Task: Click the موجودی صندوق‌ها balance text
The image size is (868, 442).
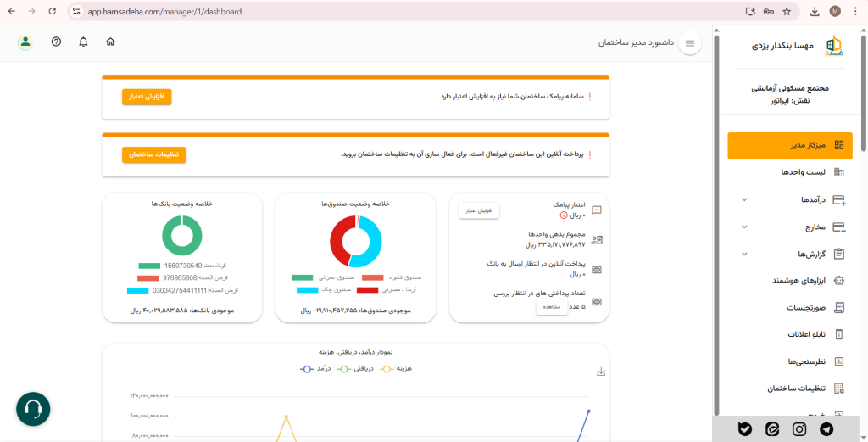Action: (x=355, y=311)
